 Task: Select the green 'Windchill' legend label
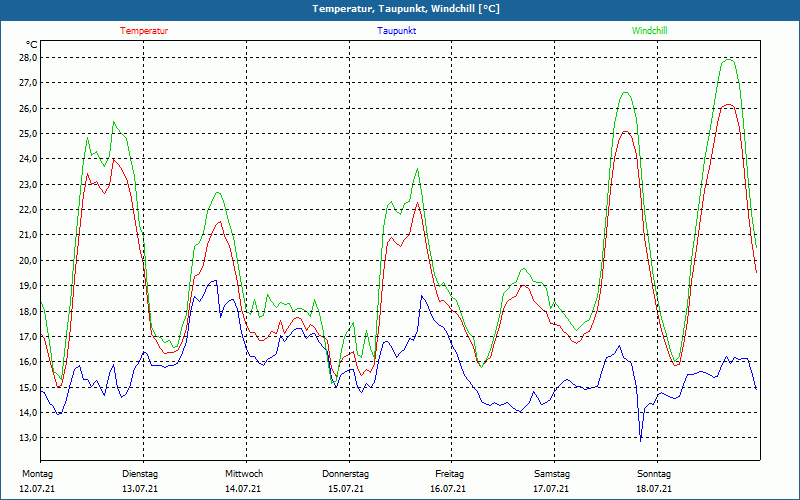[x=649, y=31]
